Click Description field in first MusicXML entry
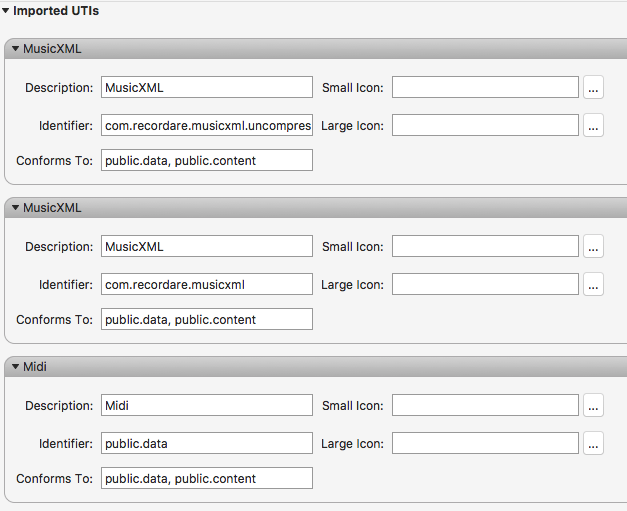Image resolution: width=627 pixels, height=511 pixels. pyautogui.click(x=207, y=87)
